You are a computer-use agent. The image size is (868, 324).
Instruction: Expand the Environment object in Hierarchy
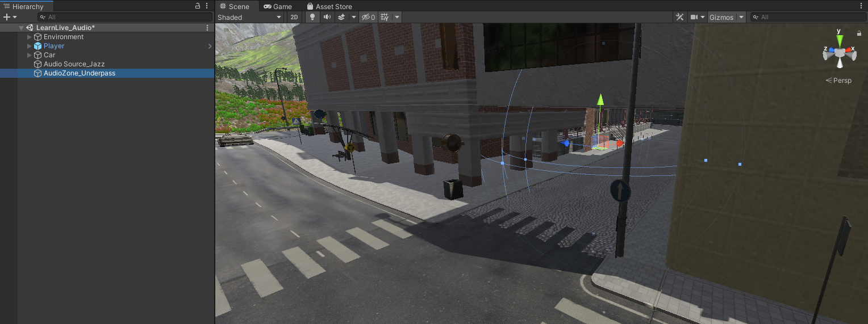(x=30, y=37)
